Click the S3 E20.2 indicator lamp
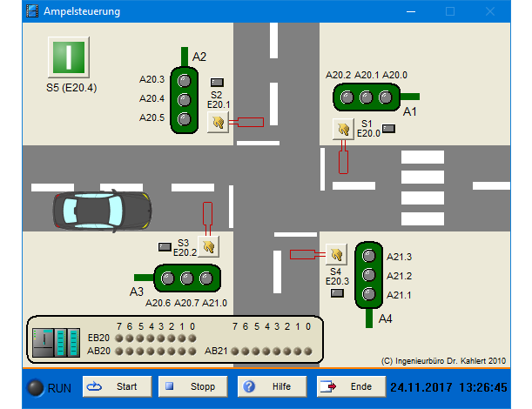 pos(165,247)
